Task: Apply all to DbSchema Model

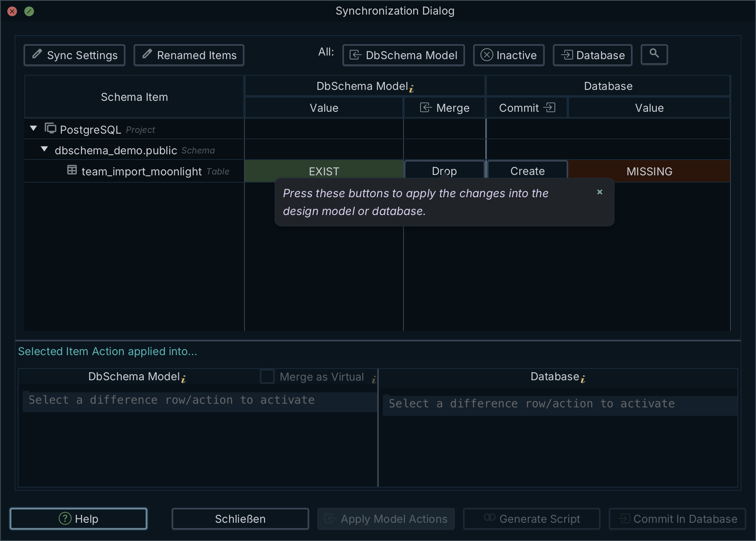Action: (403, 55)
